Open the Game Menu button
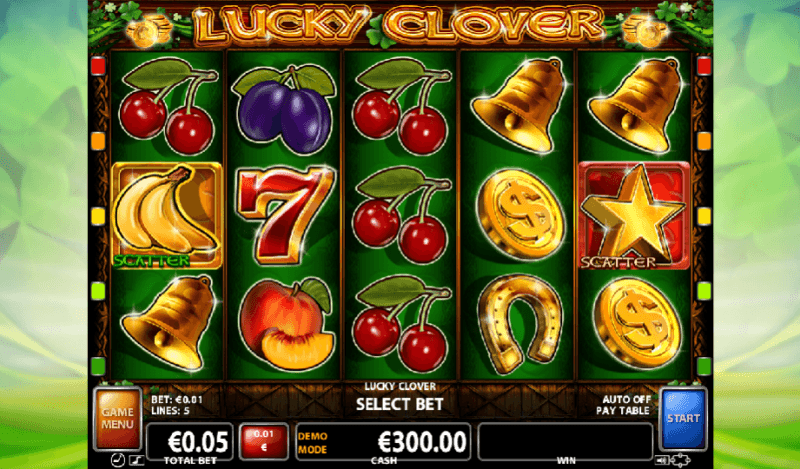The height and width of the screenshot is (469, 800). 117,418
